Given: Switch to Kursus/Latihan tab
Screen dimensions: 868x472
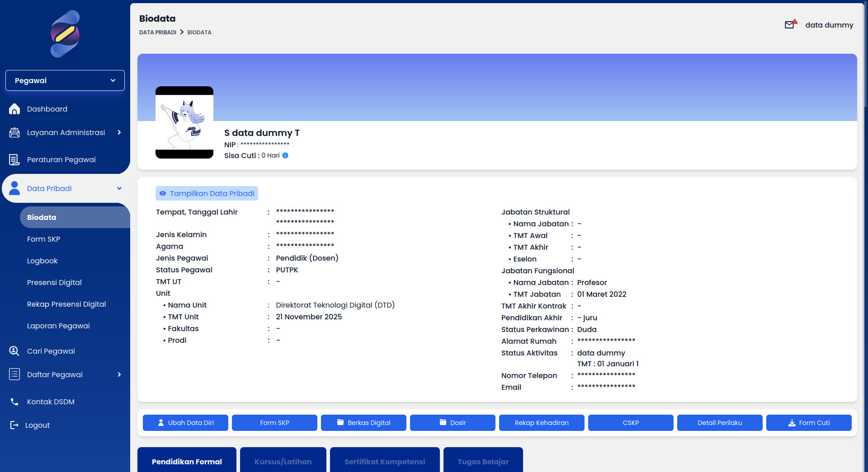Looking at the screenshot, I should (283, 460).
